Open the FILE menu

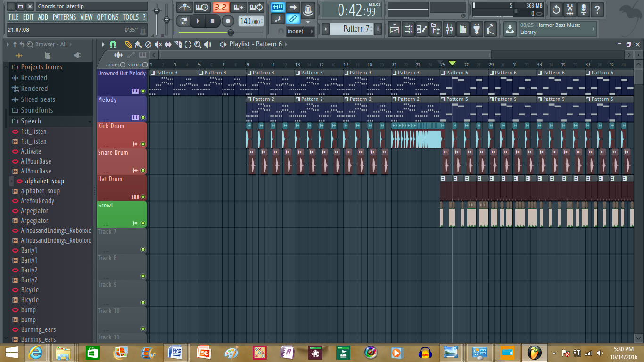[14, 17]
